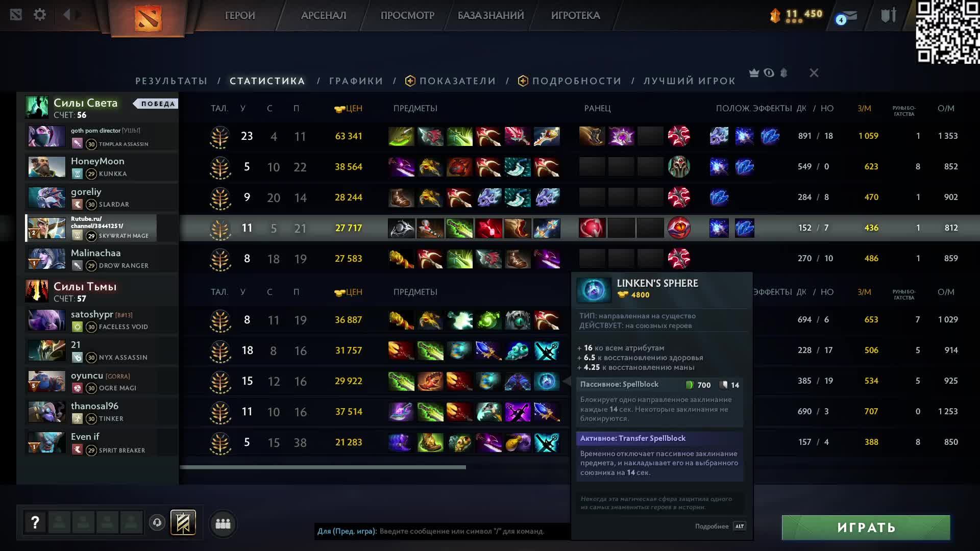
Task: Open the settings gear icon
Action: pos(40,15)
